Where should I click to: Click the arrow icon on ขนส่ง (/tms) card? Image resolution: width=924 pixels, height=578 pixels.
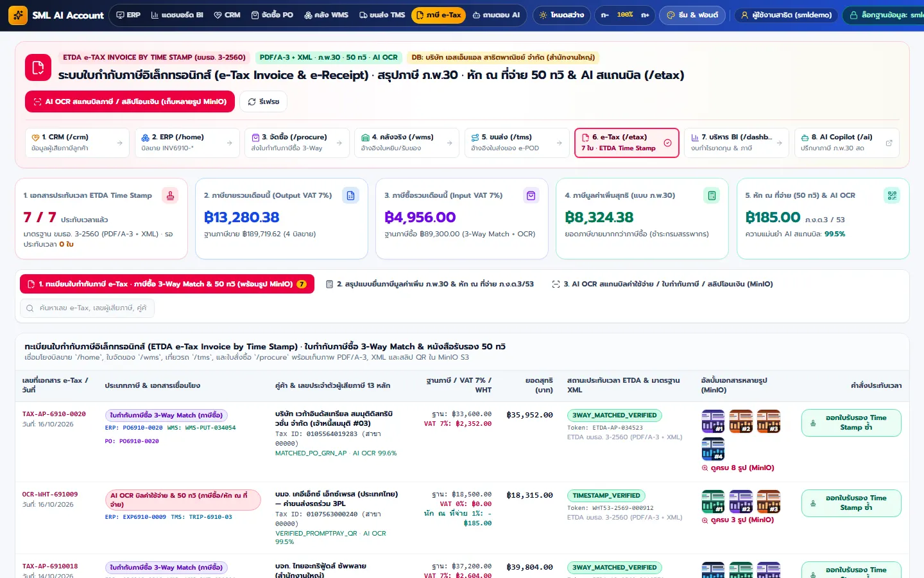click(x=559, y=143)
